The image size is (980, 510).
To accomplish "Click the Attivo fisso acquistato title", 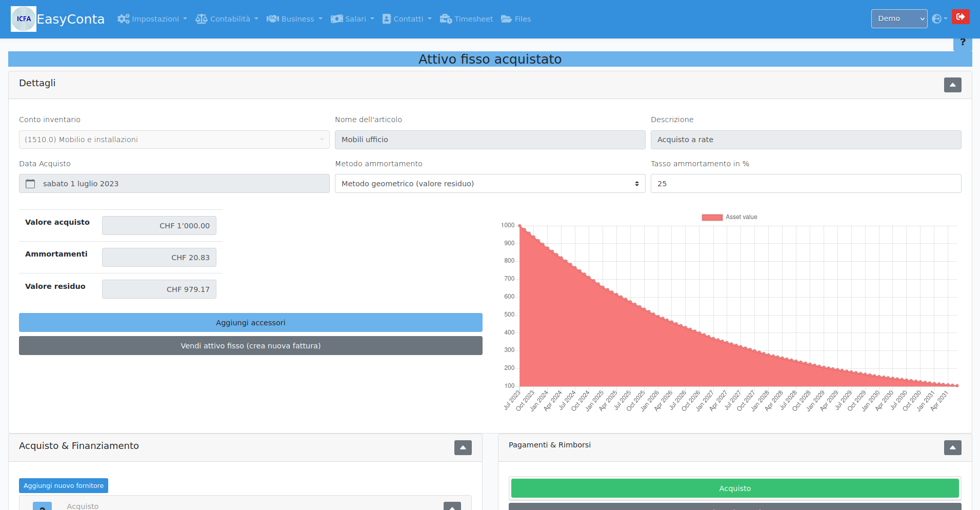I will (x=490, y=59).
